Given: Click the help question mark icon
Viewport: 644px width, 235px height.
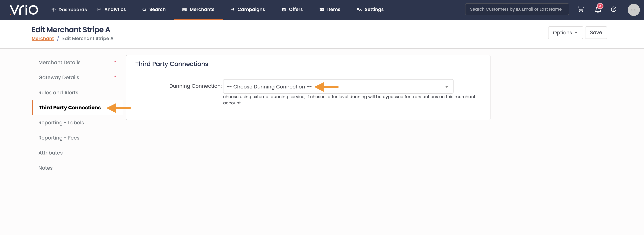Looking at the screenshot, I should pos(613,9).
